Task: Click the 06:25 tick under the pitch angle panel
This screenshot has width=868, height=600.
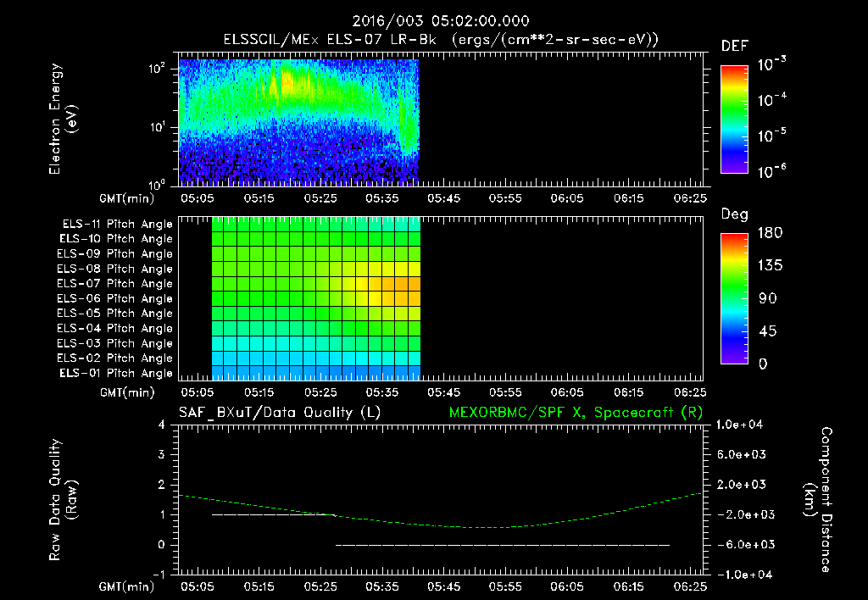Action: [x=690, y=392]
